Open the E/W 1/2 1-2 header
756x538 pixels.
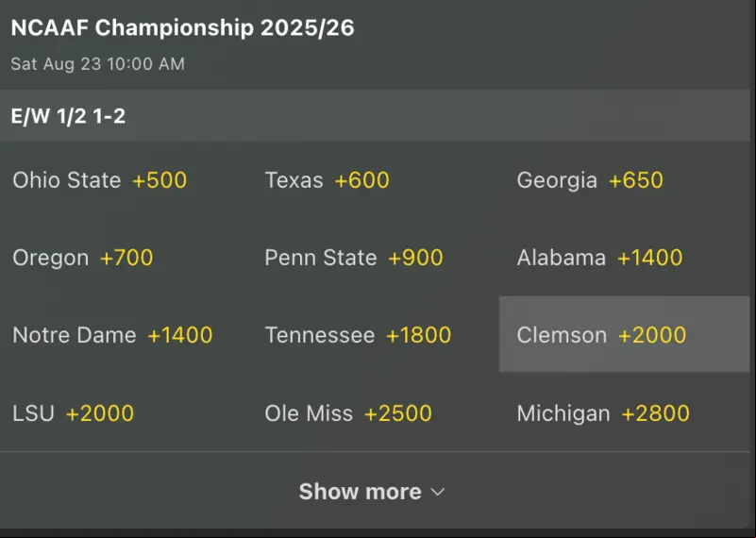[375, 116]
